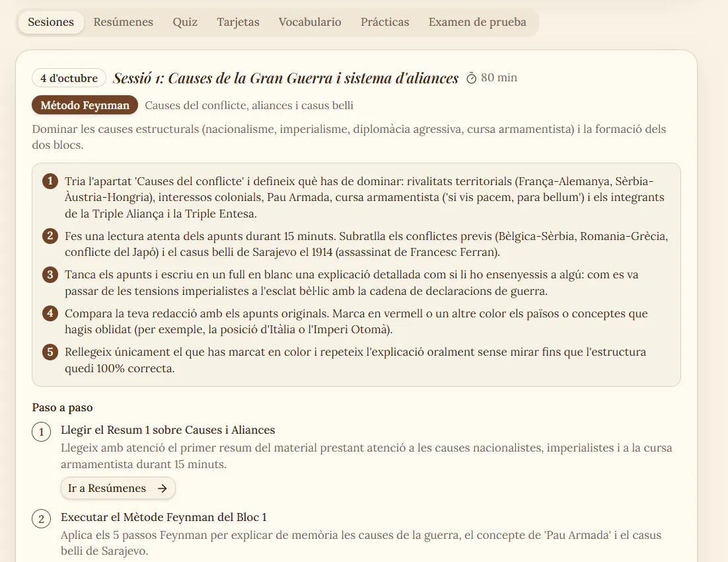Click the instruction starting 'Fes una lectura atenta'
Screen dimensions: 728x562
click(367, 244)
